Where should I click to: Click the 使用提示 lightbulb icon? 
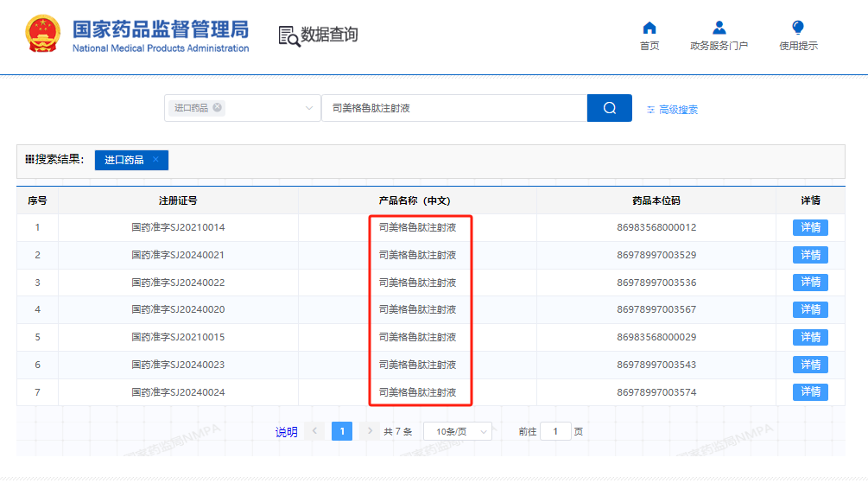(x=798, y=28)
